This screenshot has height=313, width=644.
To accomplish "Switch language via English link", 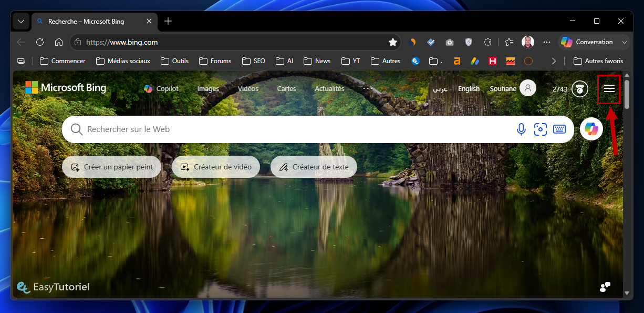I will (x=469, y=89).
